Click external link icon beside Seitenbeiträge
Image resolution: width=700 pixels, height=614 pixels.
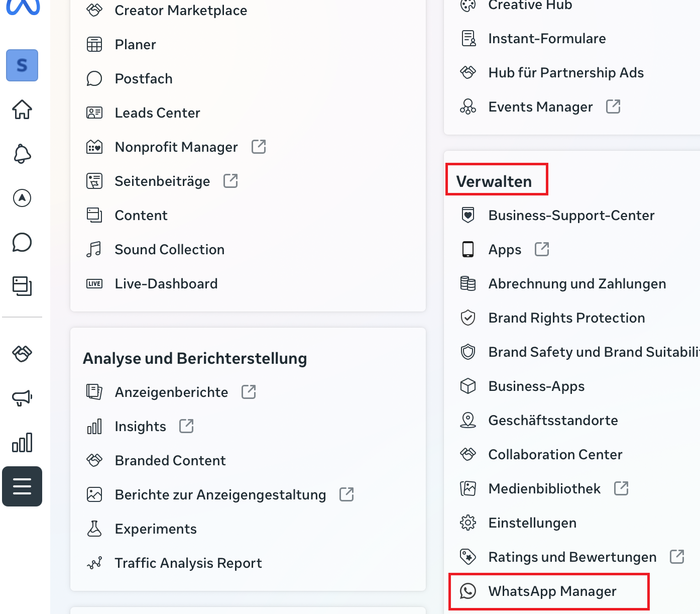(230, 181)
